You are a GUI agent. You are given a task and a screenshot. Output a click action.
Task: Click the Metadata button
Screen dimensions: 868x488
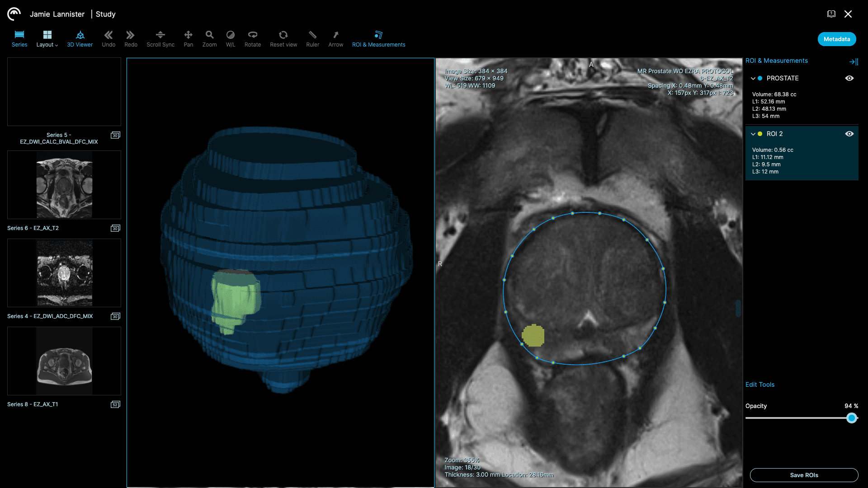click(836, 39)
